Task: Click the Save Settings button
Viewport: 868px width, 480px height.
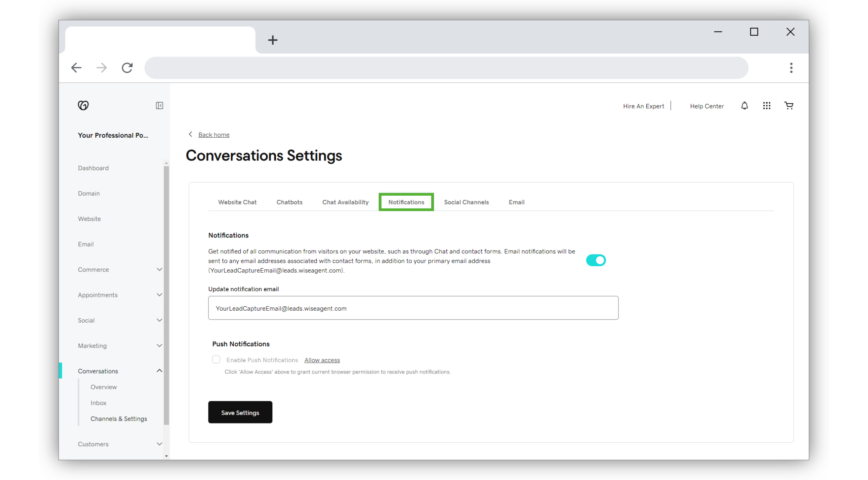Action: coord(240,412)
